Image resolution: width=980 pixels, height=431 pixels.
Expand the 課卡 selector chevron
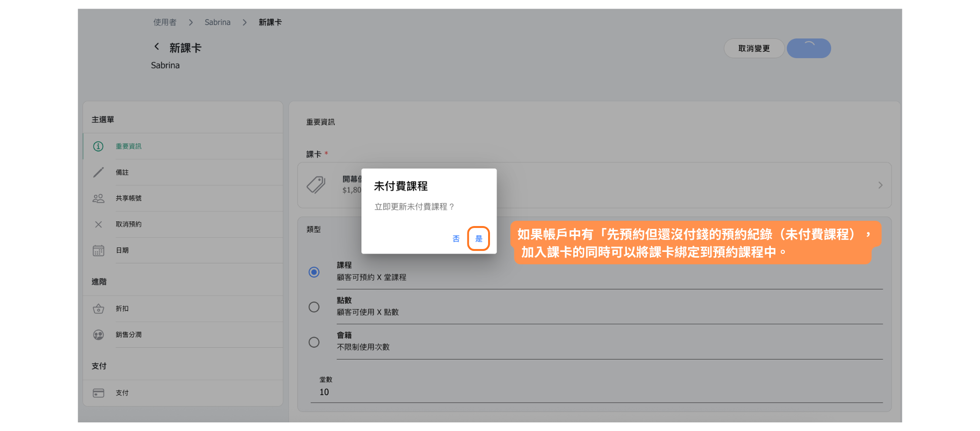[x=880, y=185]
